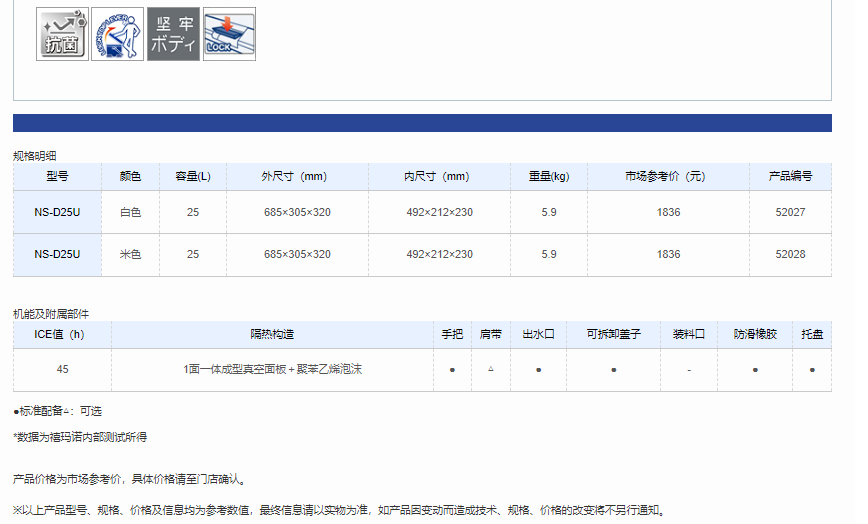Select the 托盘 column header

tap(812, 335)
